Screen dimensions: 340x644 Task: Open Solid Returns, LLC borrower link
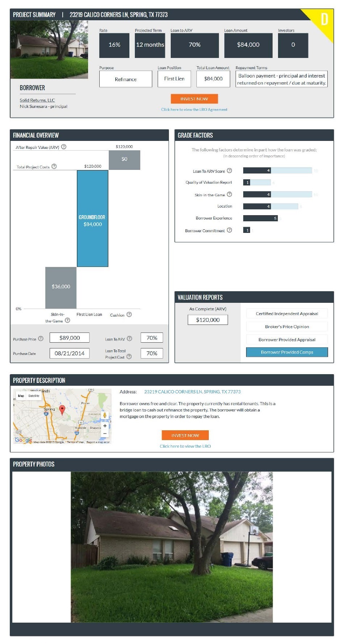coord(37,100)
